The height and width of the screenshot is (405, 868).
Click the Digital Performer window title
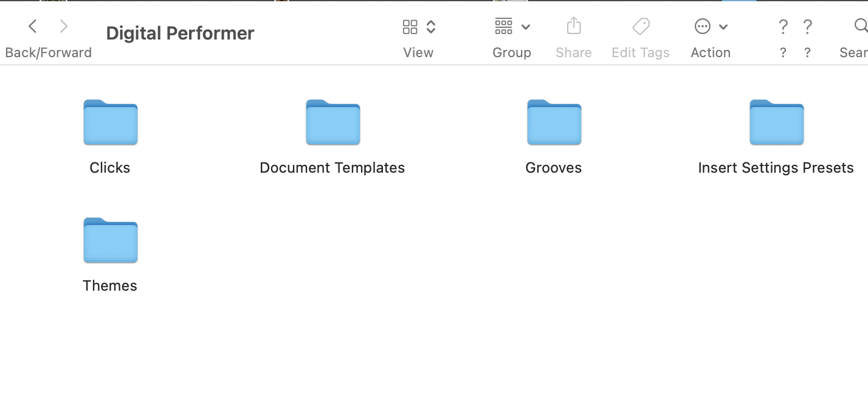click(180, 33)
